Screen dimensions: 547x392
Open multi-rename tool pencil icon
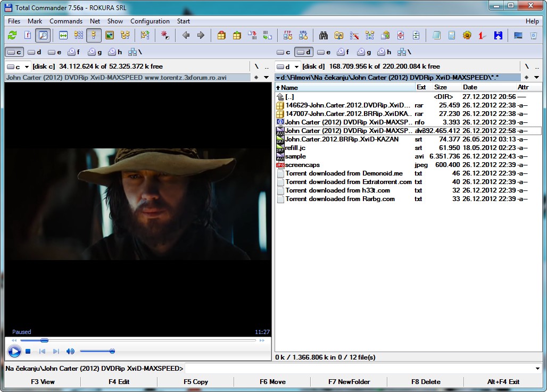(x=354, y=35)
